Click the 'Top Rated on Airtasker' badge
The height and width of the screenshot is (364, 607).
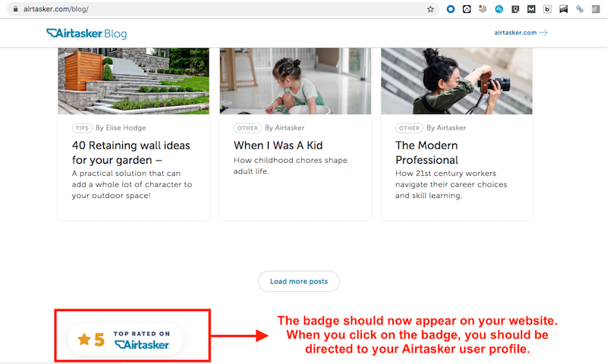(125, 339)
